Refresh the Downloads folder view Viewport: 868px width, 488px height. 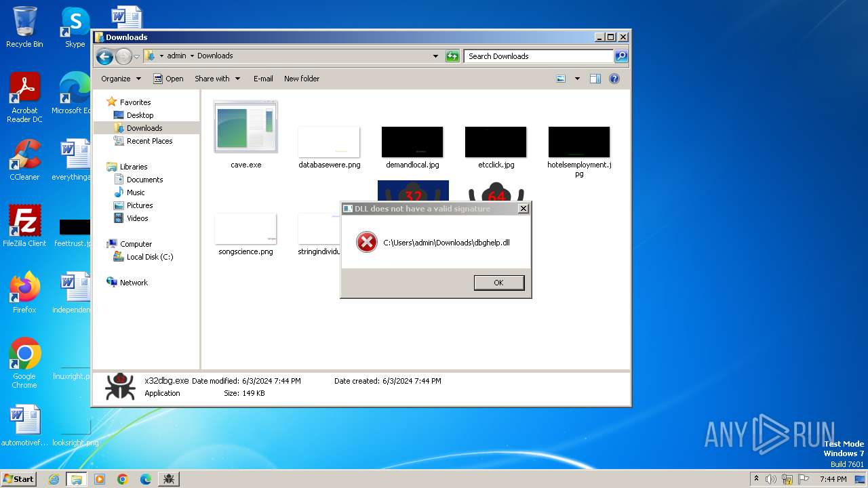pyautogui.click(x=452, y=56)
